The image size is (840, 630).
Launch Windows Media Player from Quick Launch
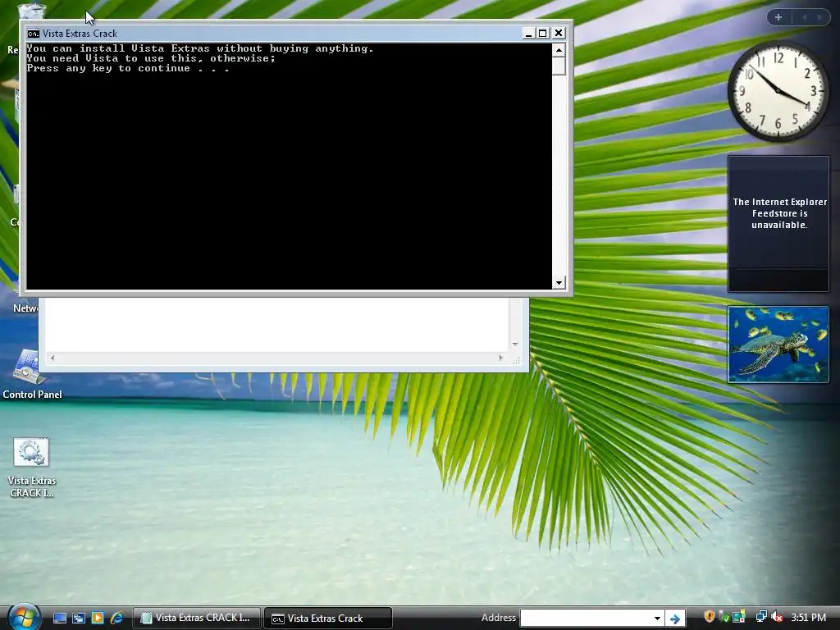(98, 618)
